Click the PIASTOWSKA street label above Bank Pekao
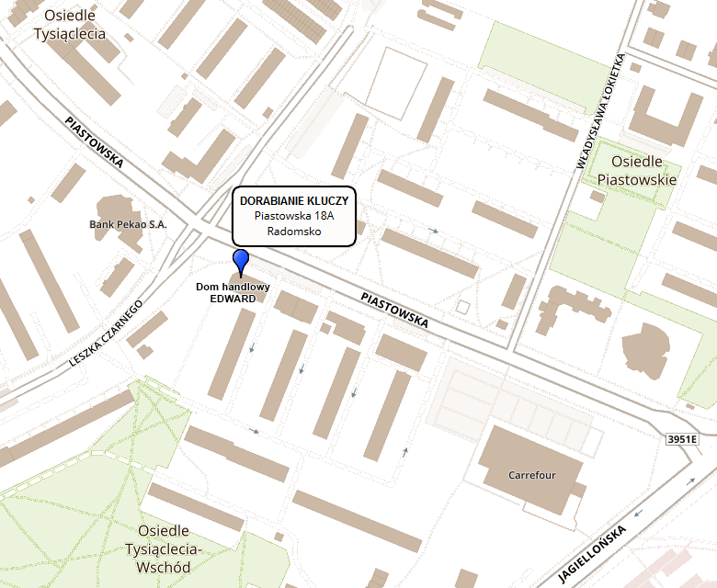This screenshot has width=717, height=588. (94, 141)
